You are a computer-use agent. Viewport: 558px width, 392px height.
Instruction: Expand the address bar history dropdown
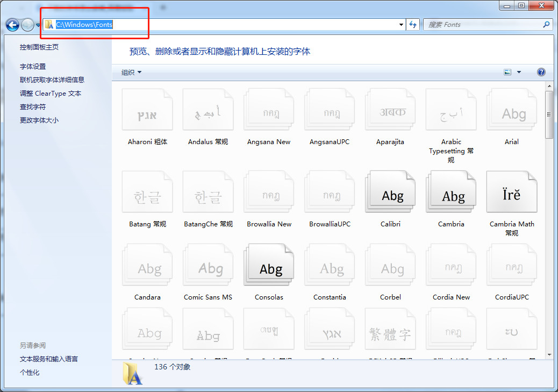point(401,25)
